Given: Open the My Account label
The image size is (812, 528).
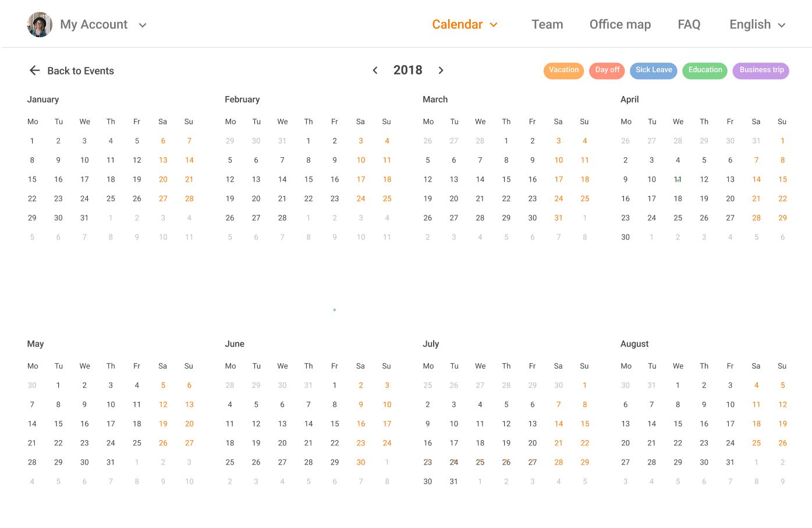Looking at the screenshot, I should (x=94, y=24).
